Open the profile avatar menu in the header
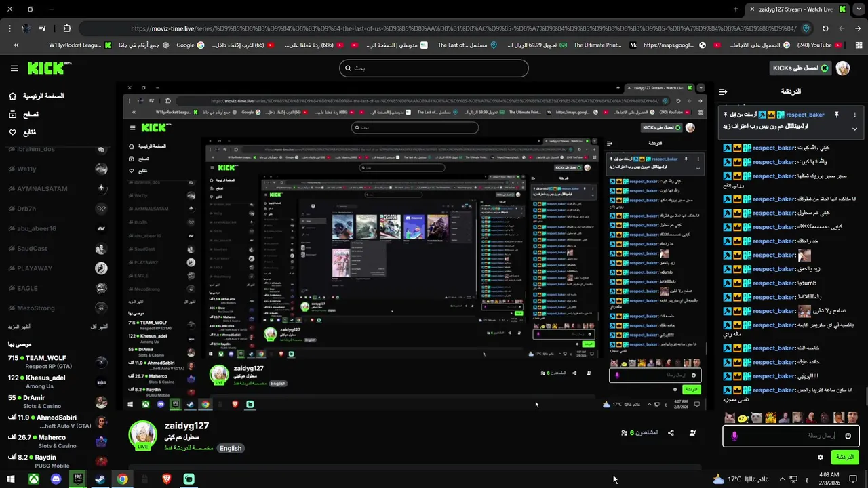Image resolution: width=868 pixels, height=488 pixels. (x=843, y=68)
